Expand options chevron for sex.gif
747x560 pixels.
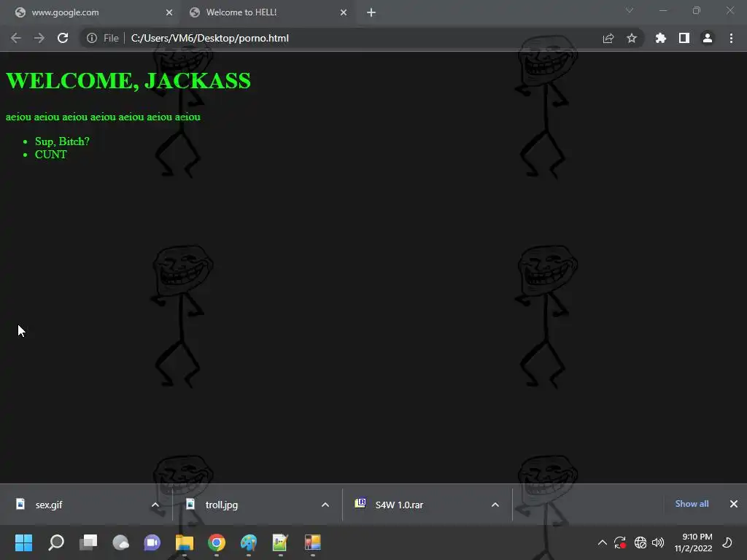pyautogui.click(x=155, y=505)
